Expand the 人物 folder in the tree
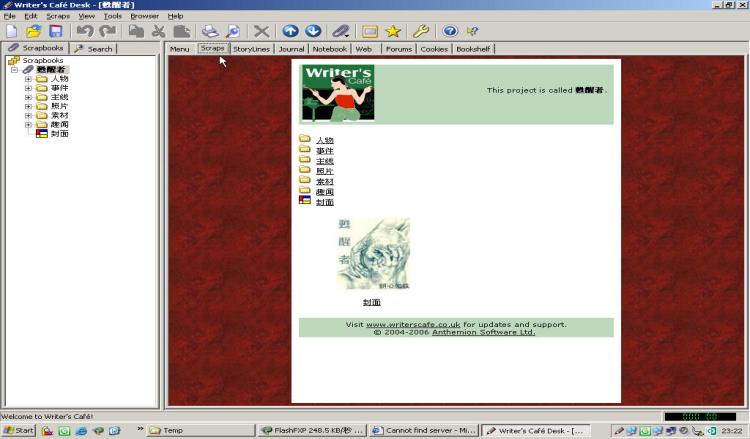The height and width of the screenshot is (439, 750). 28,79
